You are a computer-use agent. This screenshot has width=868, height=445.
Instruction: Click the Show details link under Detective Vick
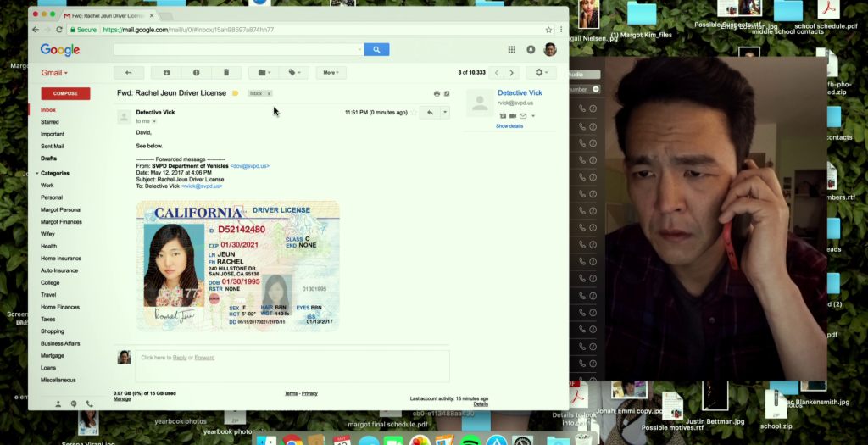509,126
